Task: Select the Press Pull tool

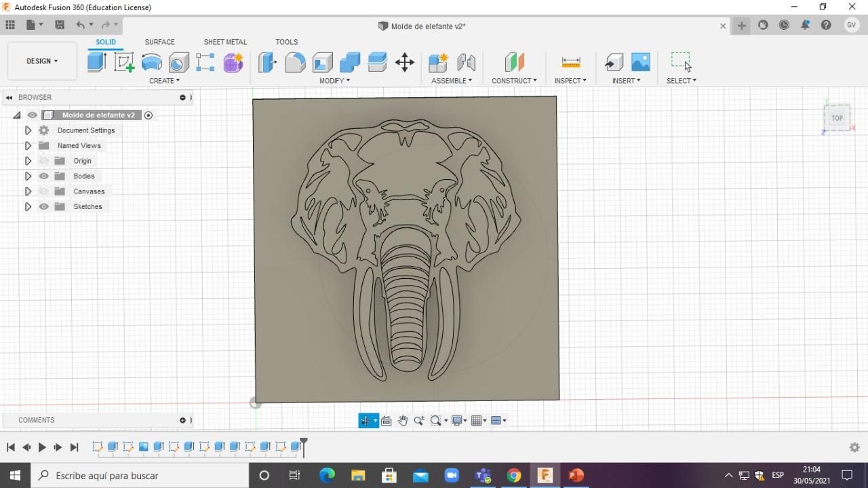Action: [268, 62]
